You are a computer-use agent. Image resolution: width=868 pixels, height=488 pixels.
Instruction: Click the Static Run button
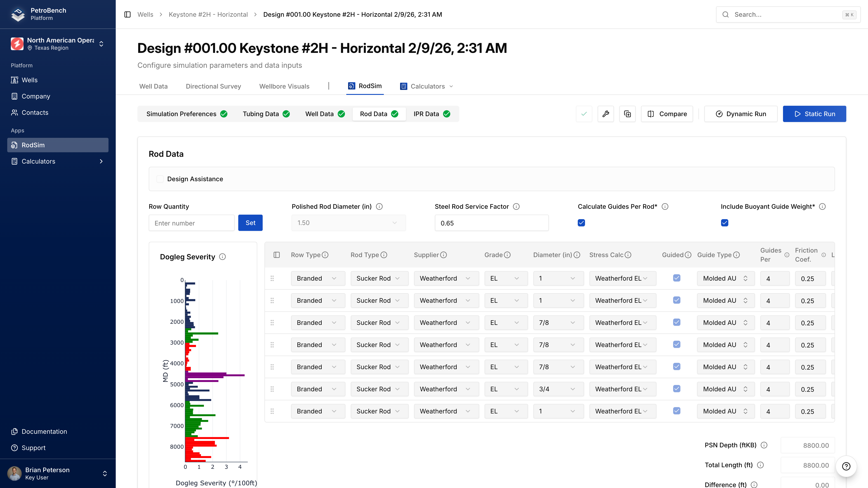(x=814, y=114)
